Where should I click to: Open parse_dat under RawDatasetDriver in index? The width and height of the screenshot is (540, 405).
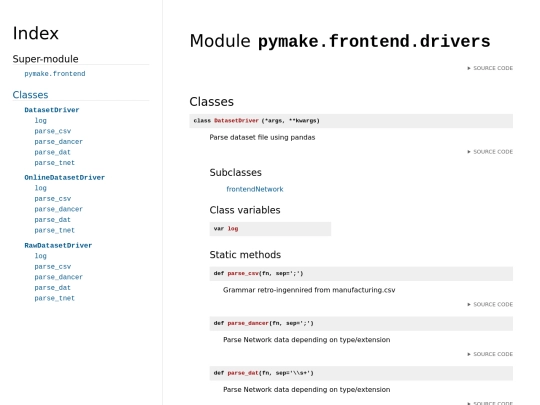(x=52, y=288)
